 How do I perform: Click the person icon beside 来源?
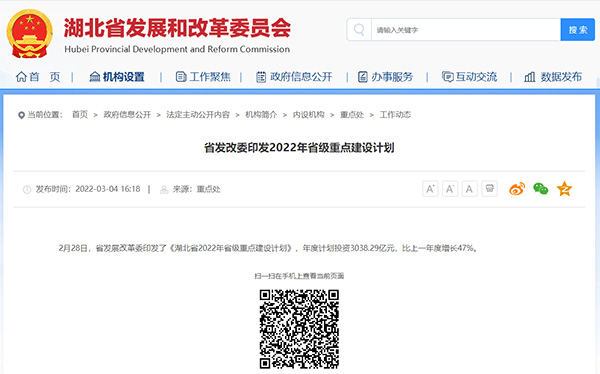click(x=164, y=189)
